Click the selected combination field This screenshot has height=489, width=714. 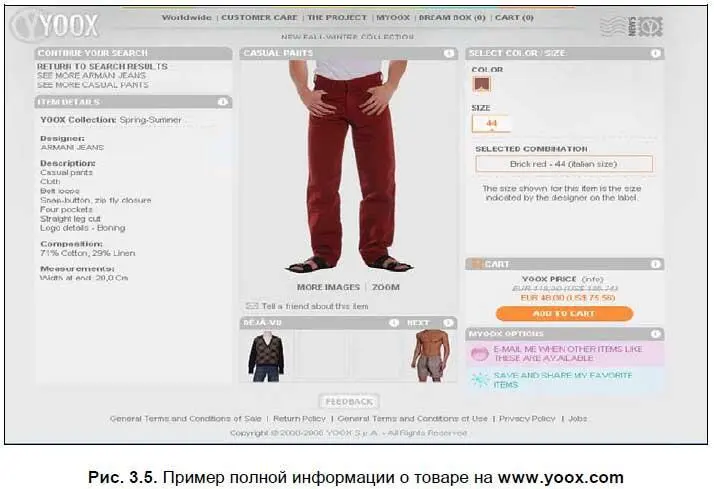coord(564,164)
